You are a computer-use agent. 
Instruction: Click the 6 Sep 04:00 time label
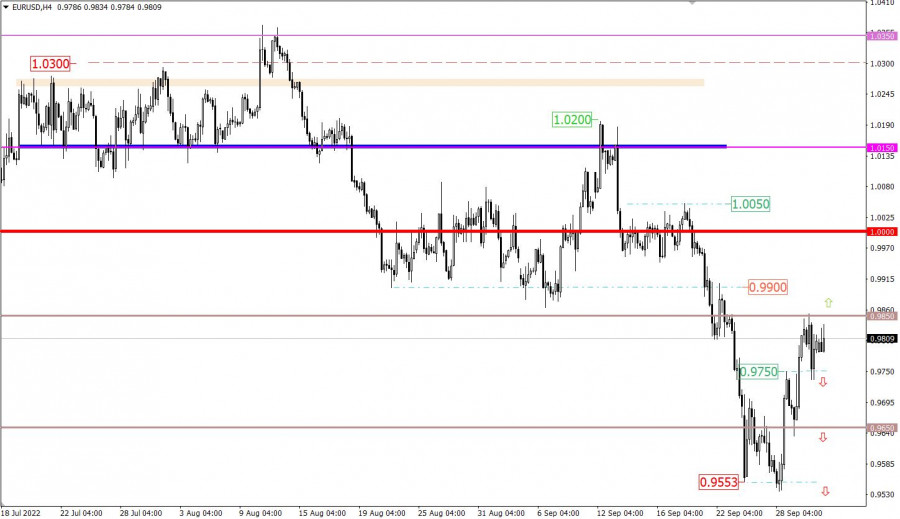tap(558, 513)
